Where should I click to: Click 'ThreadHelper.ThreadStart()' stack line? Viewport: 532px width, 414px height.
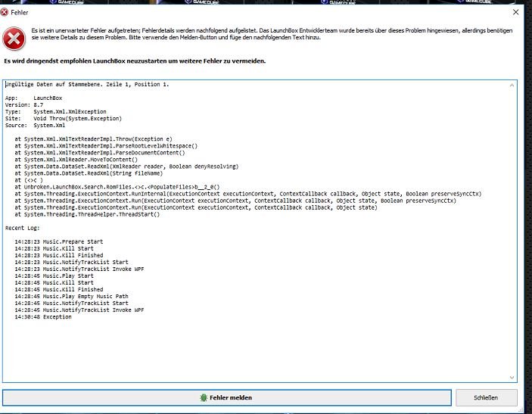point(87,214)
